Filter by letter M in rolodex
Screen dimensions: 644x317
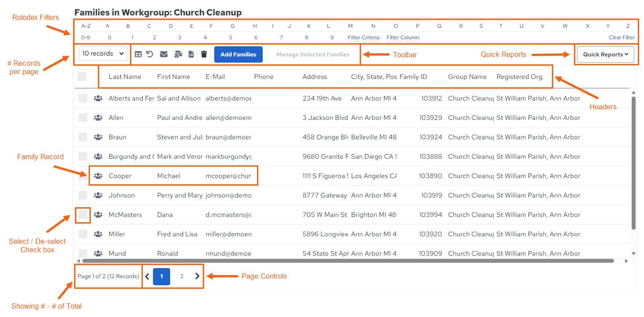tap(350, 26)
